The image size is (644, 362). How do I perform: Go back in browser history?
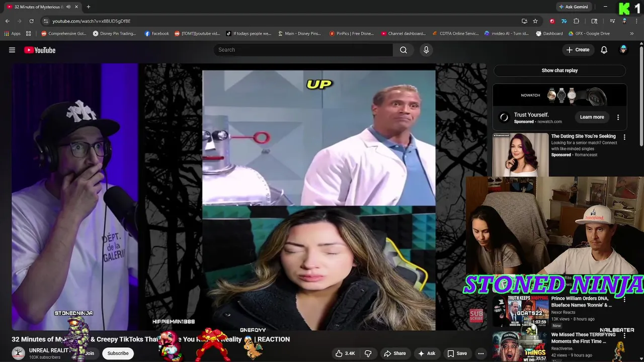point(7,21)
